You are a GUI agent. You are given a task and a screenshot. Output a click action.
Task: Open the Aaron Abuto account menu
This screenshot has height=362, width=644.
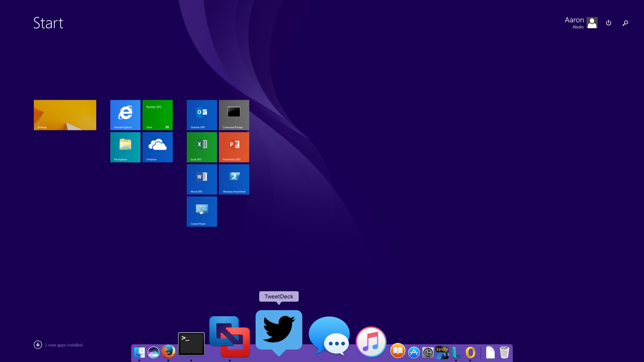point(581,23)
